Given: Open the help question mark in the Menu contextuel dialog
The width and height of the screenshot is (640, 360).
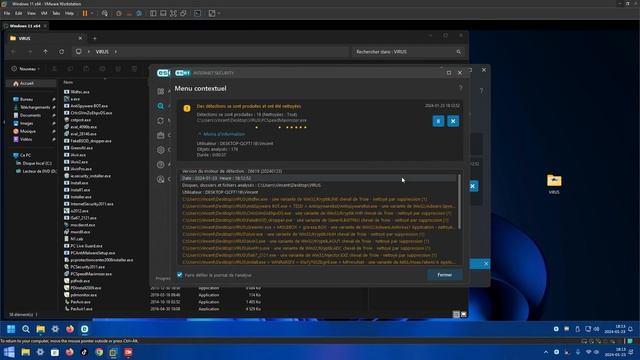Looking at the screenshot, I should click(460, 88).
